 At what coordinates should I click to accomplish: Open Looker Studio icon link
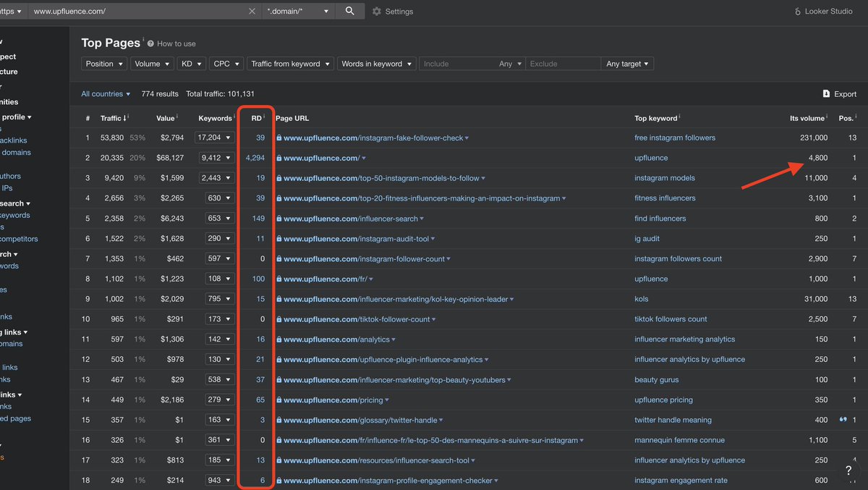coord(799,12)
